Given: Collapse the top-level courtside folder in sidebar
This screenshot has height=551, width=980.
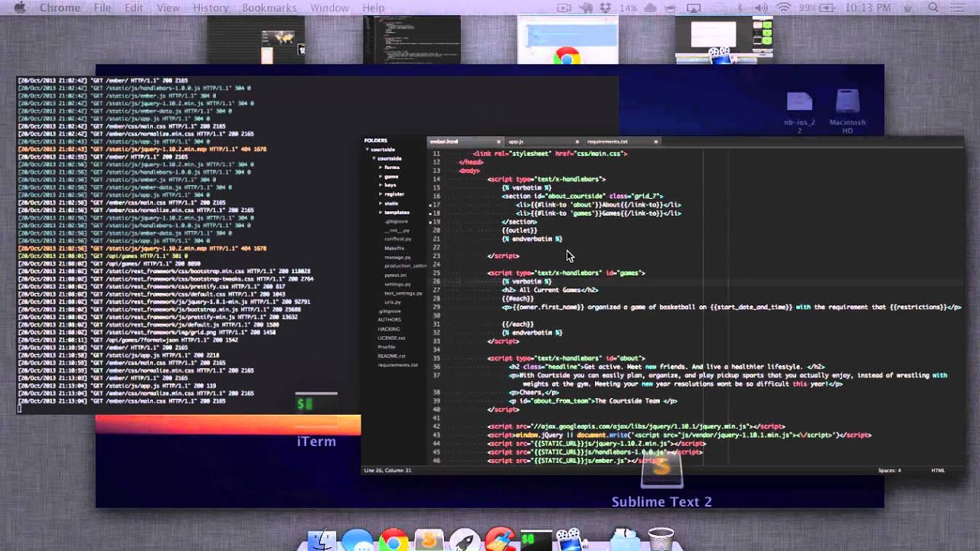Looking at the screenshot, I should click(x=367, y=149).
